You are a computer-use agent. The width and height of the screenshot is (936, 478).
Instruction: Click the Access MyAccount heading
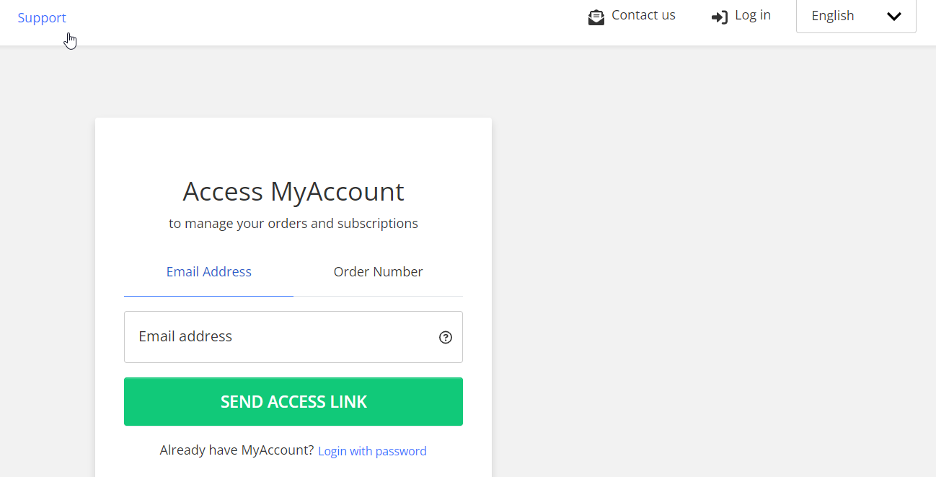(x=293, y=192)
